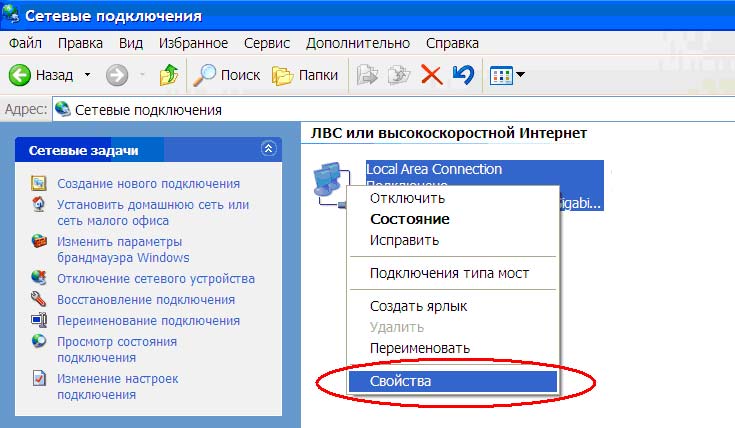
Task: Click the address bar field Сетевые подключения
Action: pyautogui.click(x=148, y=110)
